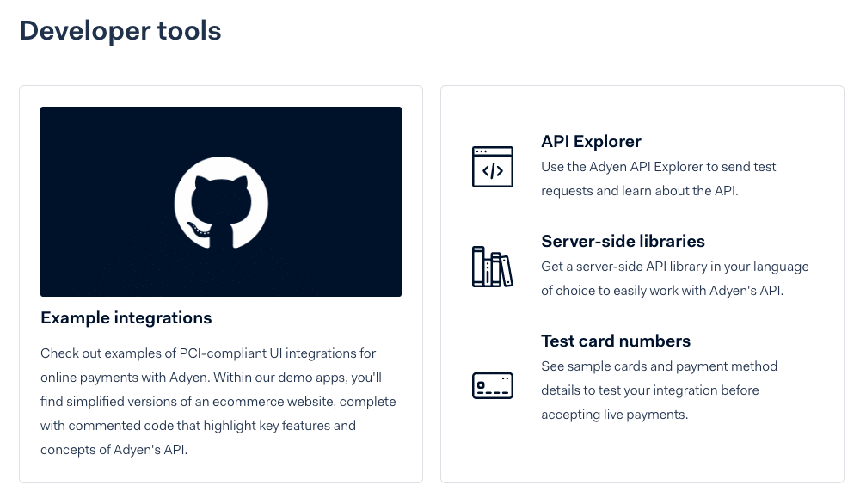
Task: Open the API Explorer link
Action: point(591,142)
